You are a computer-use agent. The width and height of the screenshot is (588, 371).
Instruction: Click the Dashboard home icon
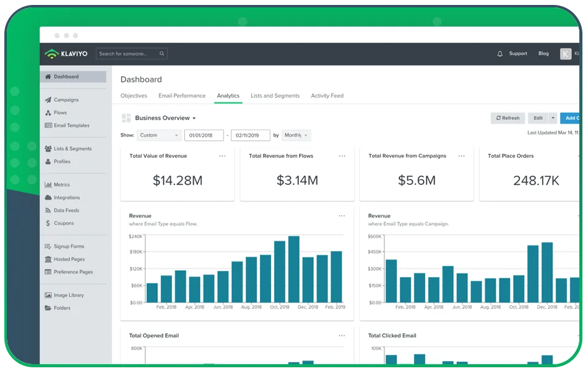(x=48, y=77)
